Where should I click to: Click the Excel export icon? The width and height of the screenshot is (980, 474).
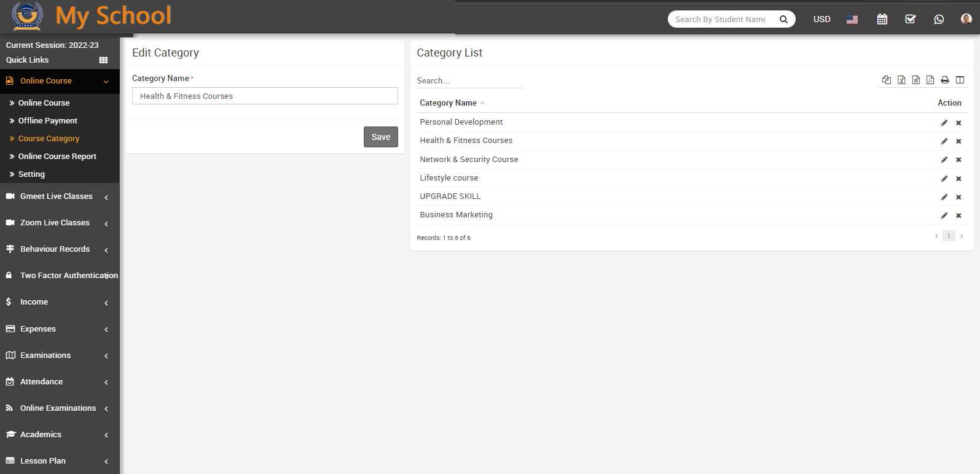tap(901, 80)
